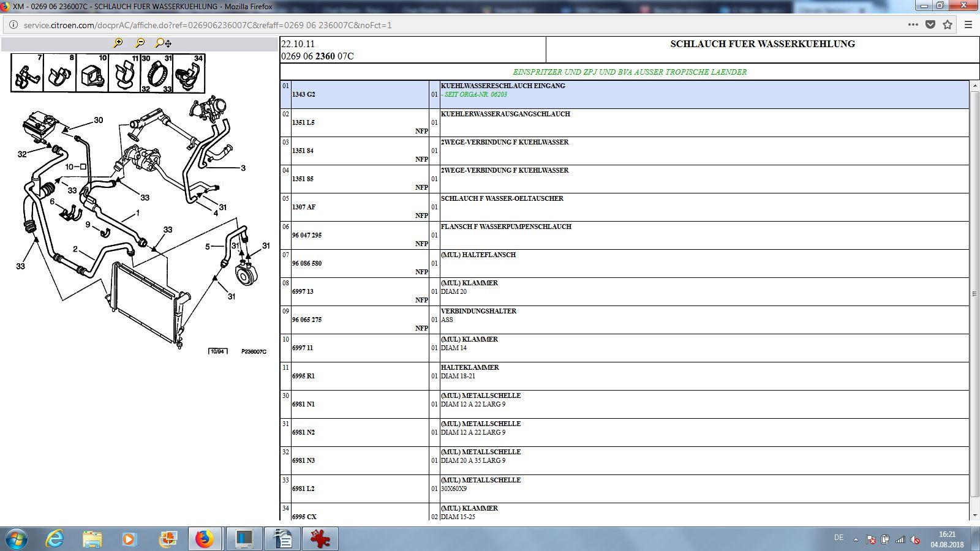
Task: Click the URL address field
Action: [x=453, y=25]
